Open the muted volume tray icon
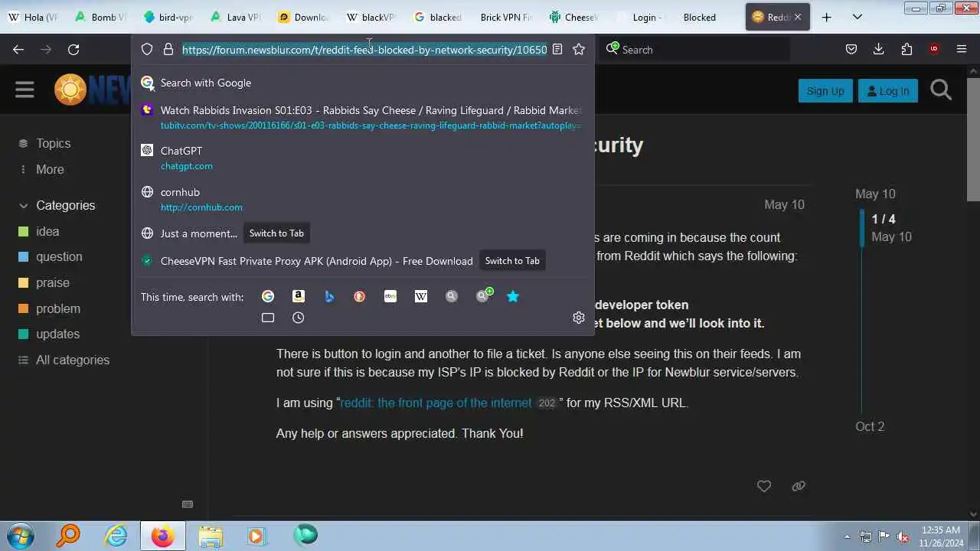 903,536
